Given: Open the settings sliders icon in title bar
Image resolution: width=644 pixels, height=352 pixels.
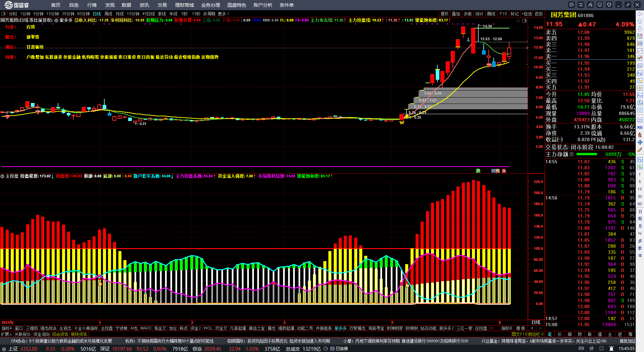Looking at the screenshot, I should tap(581, 5).
